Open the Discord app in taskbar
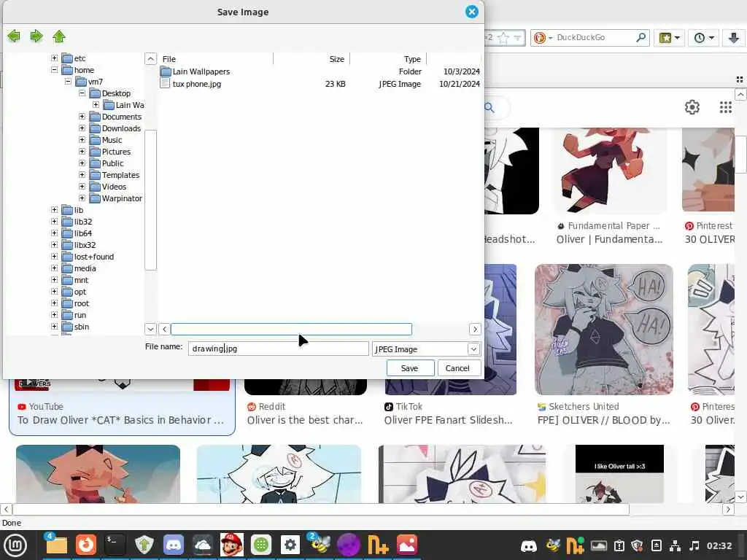747x560 pixels. click(x=174, y=545)
